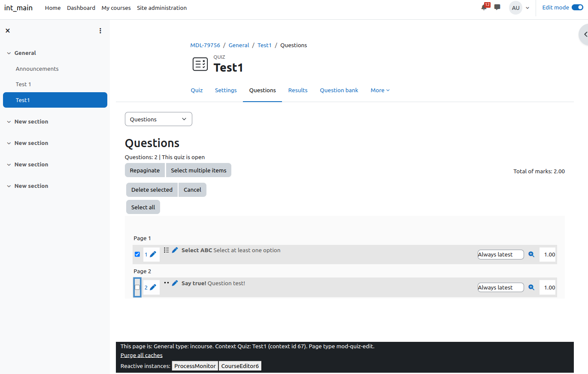588x374 pixels.
Task: Open user menu chevron beside AU
Action: [x=527, y=8]
